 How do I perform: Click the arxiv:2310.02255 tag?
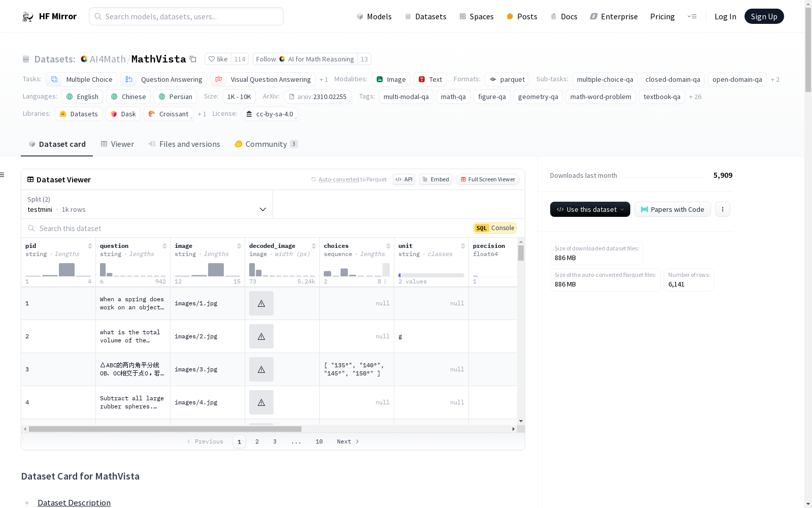click(x=318, y=97)
